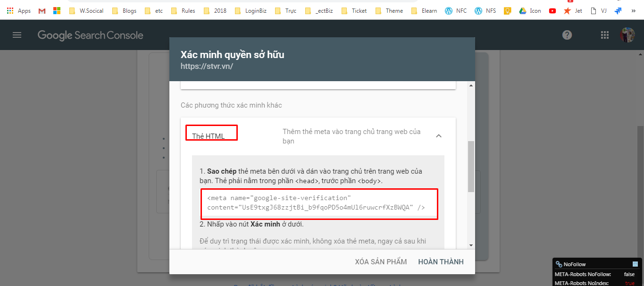Image resolution: width=644 pixels, height=286 pixels.
Task: Click the Xác minh quyền sở hữu title
Action: [x=232, y=55]
